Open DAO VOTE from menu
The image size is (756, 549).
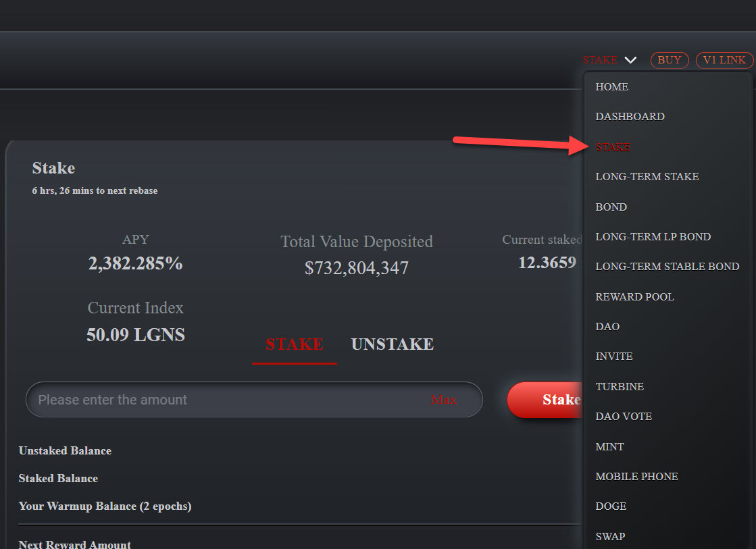[x=624, y=417]
